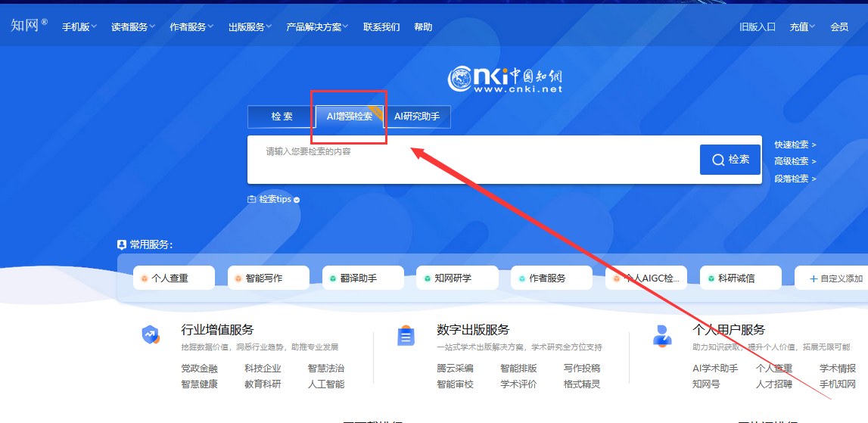Screen dimensions: 868x423
Task: Open 格式精灵 link
Action: pyautogui.click(x=582, y=384)
